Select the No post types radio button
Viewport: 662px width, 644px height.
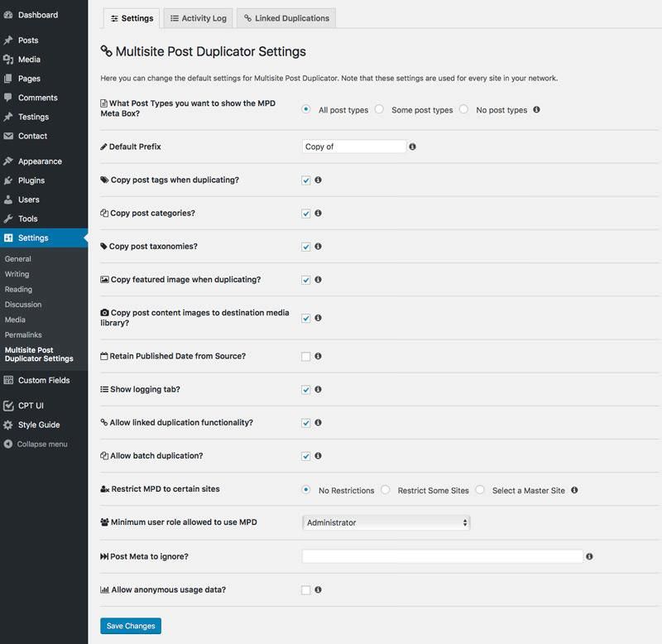point(463,109)
